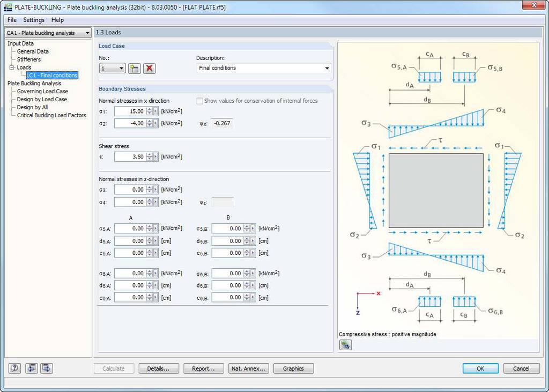
Task: Open the arrow menu beside c6,A field
Action: pos(156,298)
